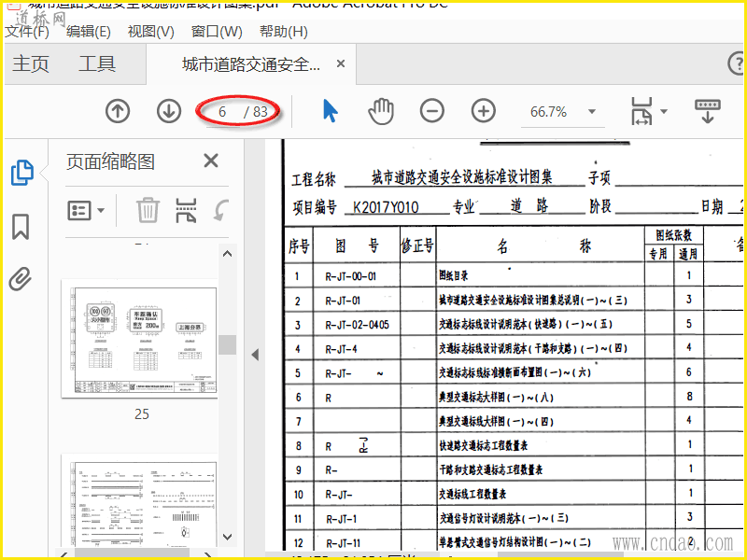Close the 页面缩略图 panel
The image size is (747, 560).
coord(211,161)
